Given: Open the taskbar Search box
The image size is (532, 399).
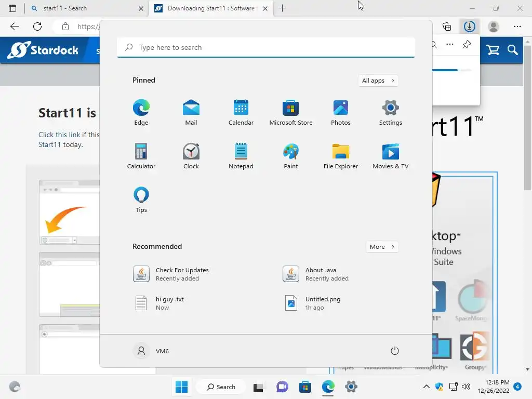Looking at the screenshot, I should click(x=221, y=387).
